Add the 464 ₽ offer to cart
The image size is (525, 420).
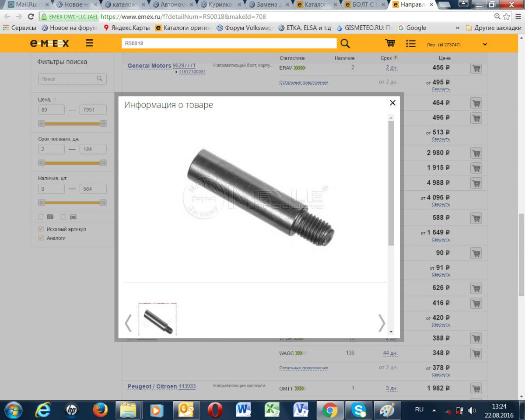[476, 103]
